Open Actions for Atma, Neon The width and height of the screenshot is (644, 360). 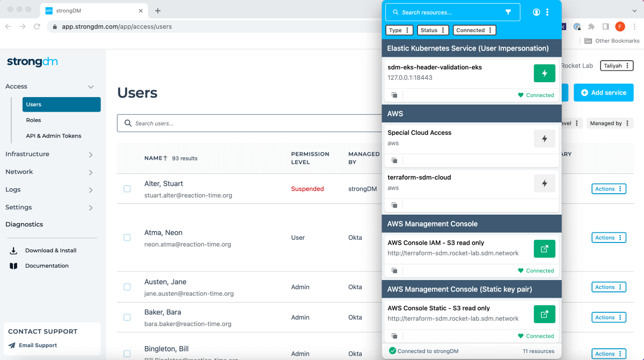pos(609,237)
